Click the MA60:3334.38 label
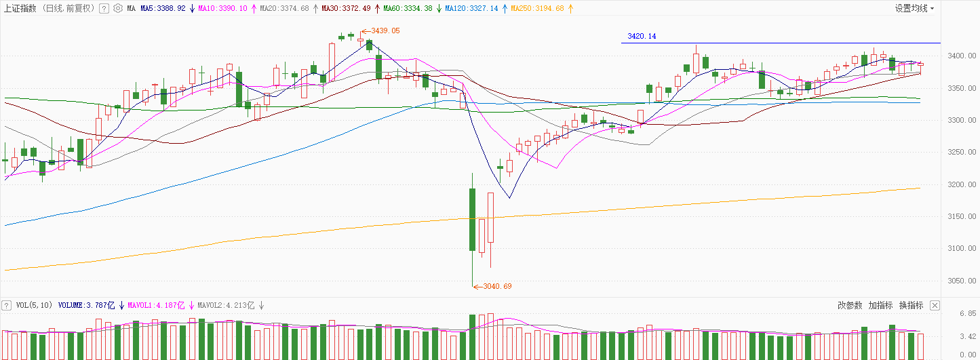 click(408, 9)
